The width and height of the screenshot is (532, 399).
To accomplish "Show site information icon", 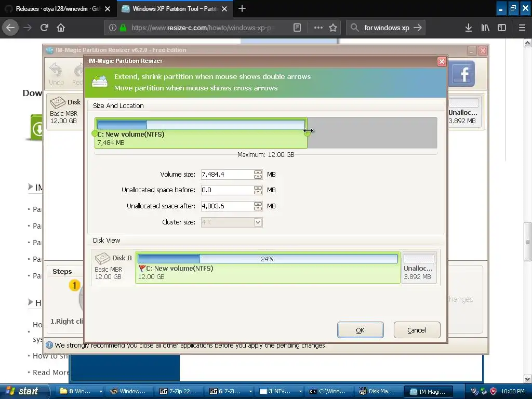I will (113, 28).
